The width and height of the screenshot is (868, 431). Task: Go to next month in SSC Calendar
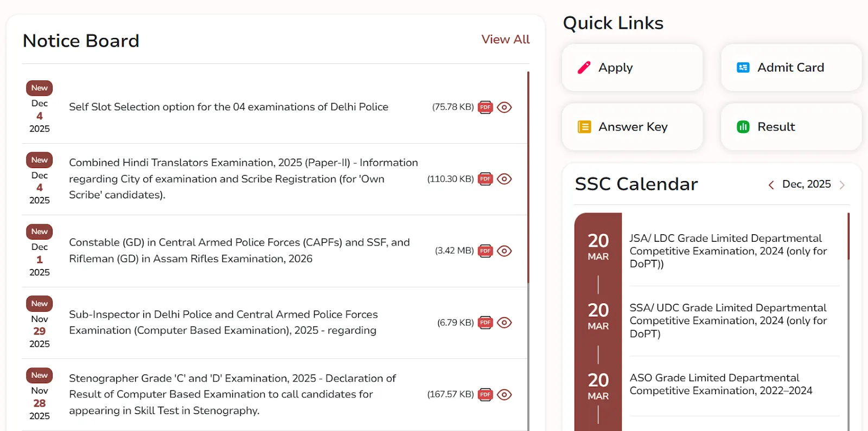(842, 184)
